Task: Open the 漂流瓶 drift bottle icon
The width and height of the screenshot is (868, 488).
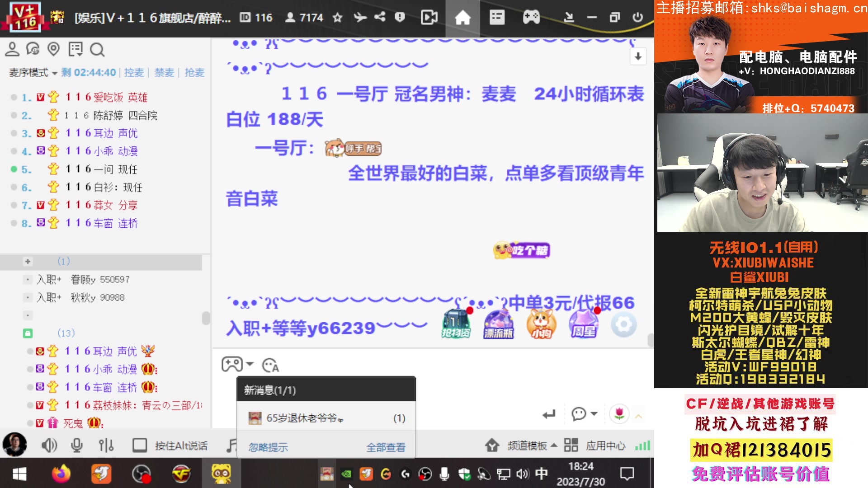Action: [x=498, y=324]
